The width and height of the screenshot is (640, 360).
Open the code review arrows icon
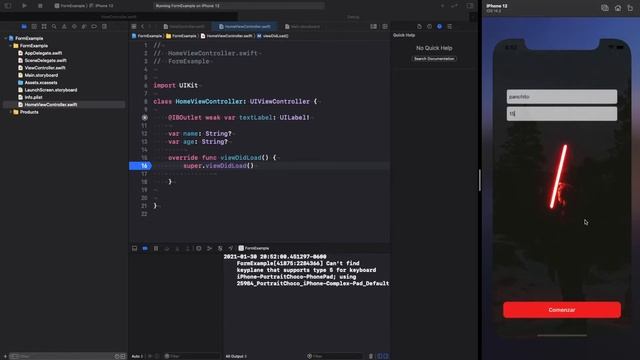[x=454, y=6]
